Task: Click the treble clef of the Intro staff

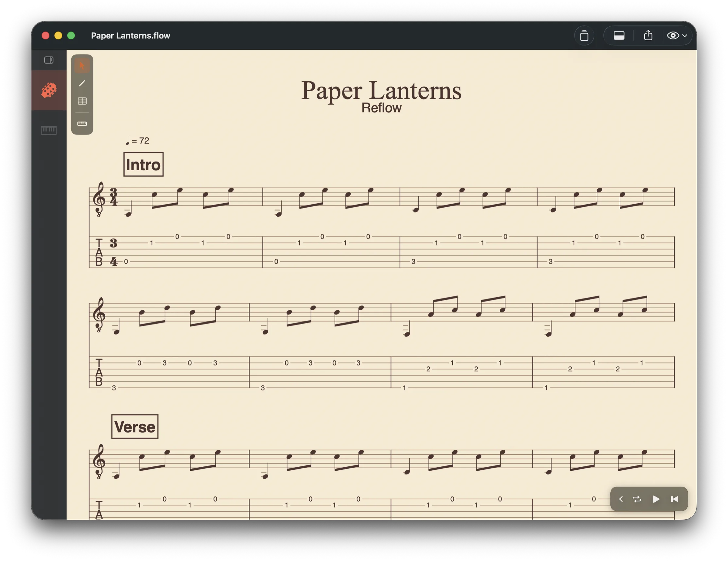Action: click(x=99, y=199)
